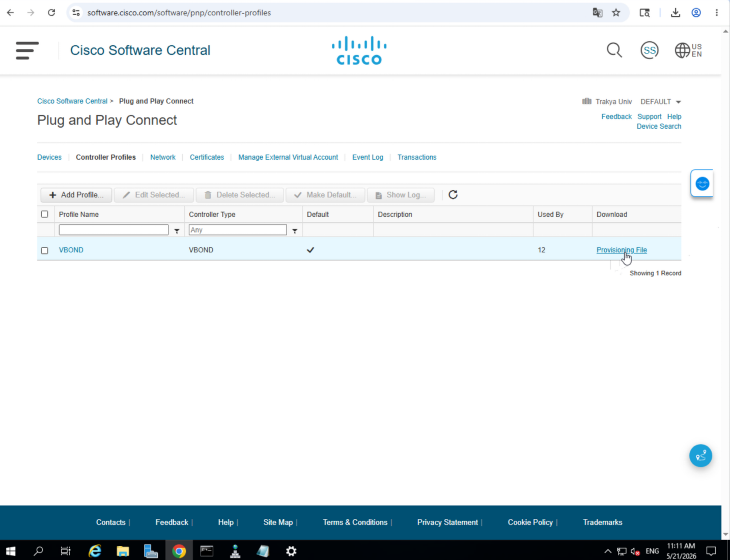Viewport: 730px width, 560px height.
Task: Switch to Chrome on taskbar
Action: (179, 551)
